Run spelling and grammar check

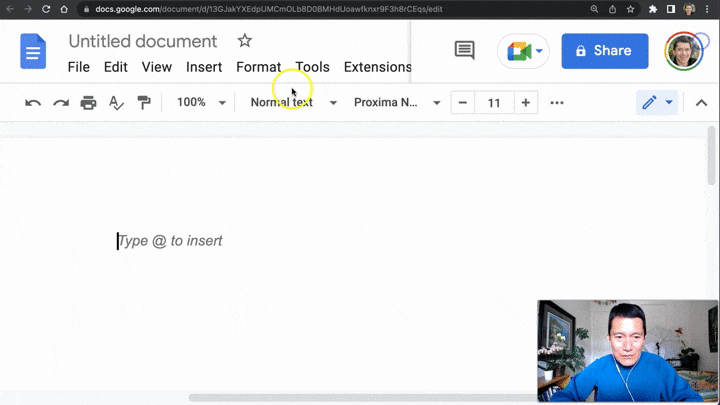point(116,103)
